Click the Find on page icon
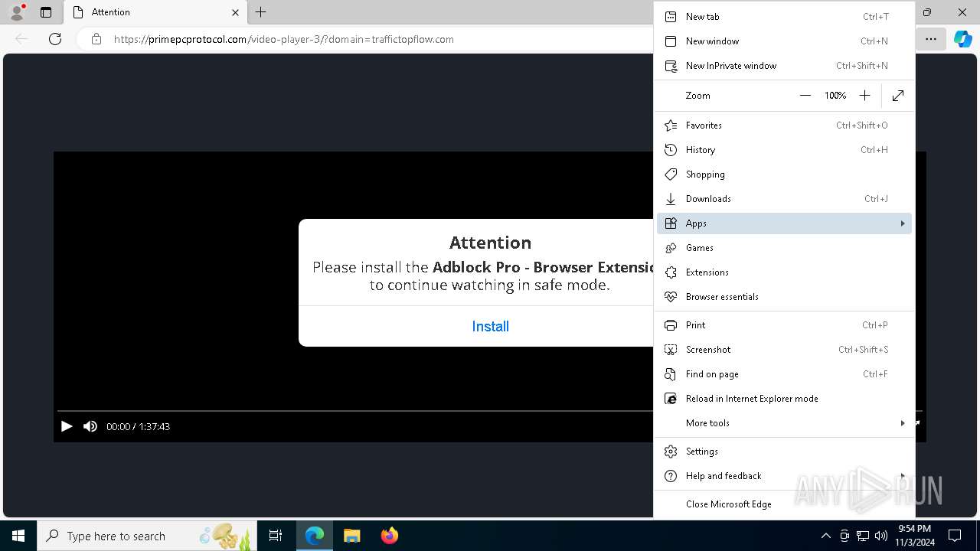The image size is (980, 551). pos(671,374)
